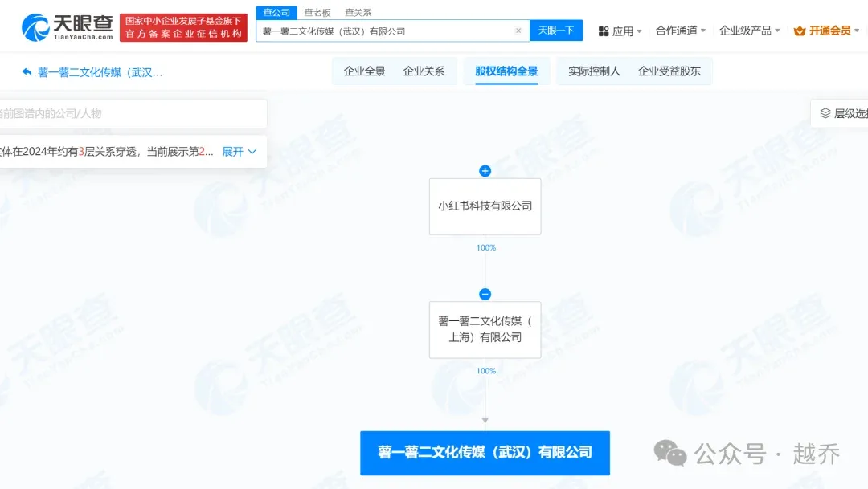Viewport: 868px width, 489px height.
Task: Click the 薯一薯二文化传媒（武汉）有限公司 blue node
Action: [485, 453]
